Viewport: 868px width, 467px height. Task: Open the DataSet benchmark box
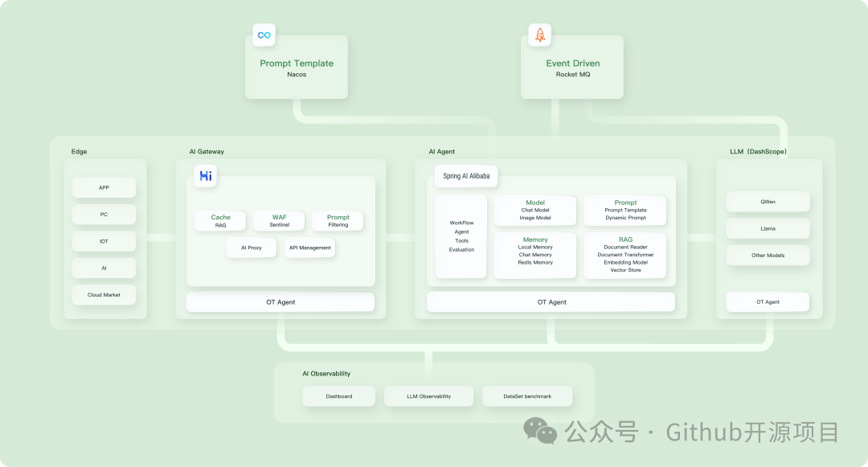pos(527,396)
